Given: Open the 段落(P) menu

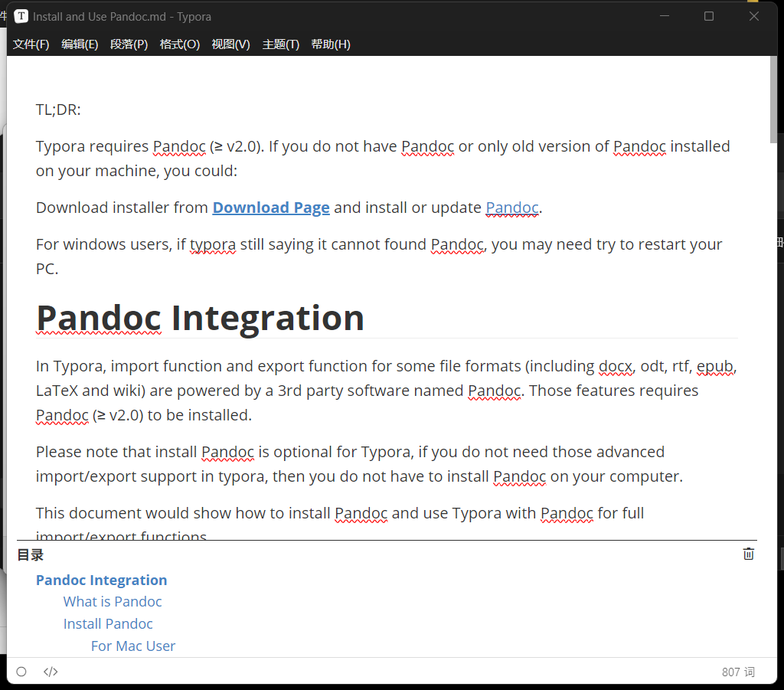Looking at the screenshot, I should 129,44.
